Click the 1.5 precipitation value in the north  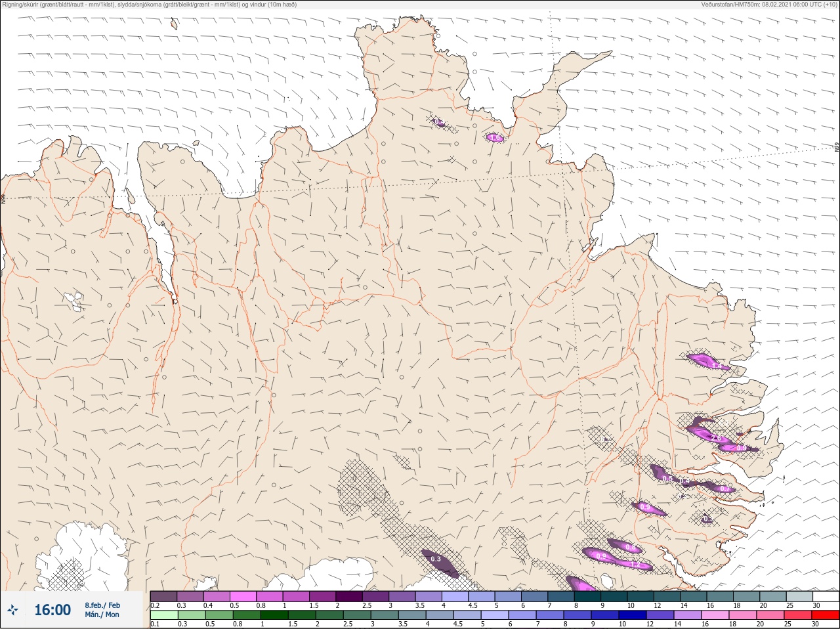click(x=495, y=138)
